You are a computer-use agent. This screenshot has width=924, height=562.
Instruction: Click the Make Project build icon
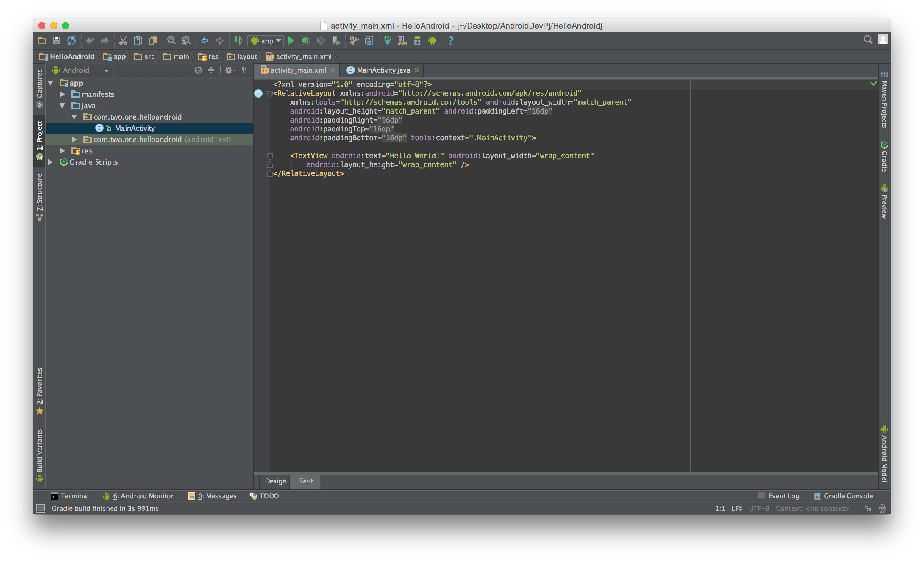tap(238, 40)
